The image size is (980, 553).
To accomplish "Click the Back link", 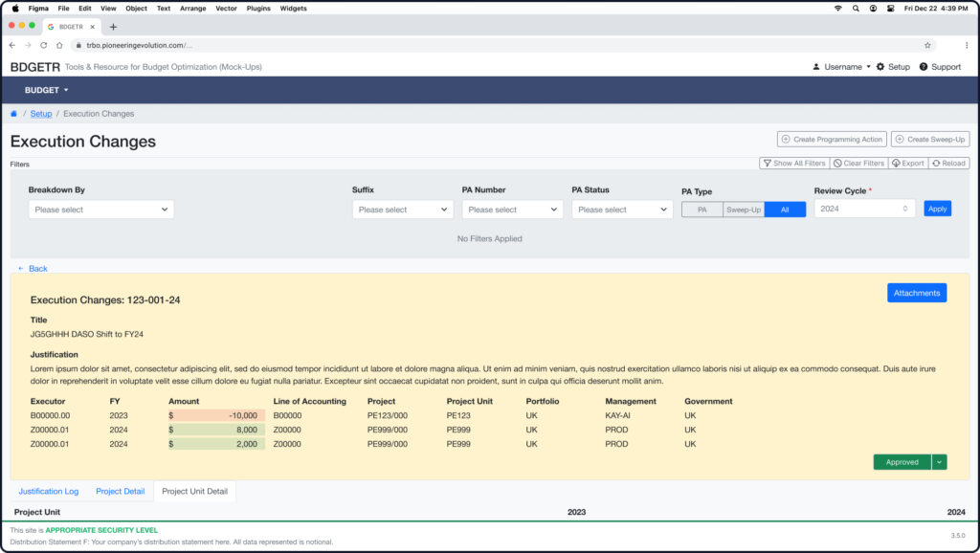I will tap(33, 269).
